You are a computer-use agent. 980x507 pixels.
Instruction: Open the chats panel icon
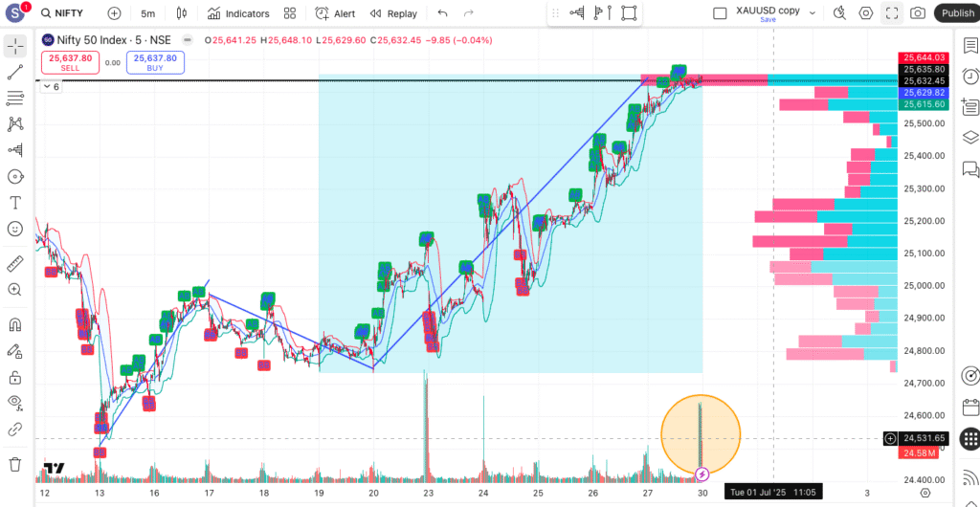point(970,168)
